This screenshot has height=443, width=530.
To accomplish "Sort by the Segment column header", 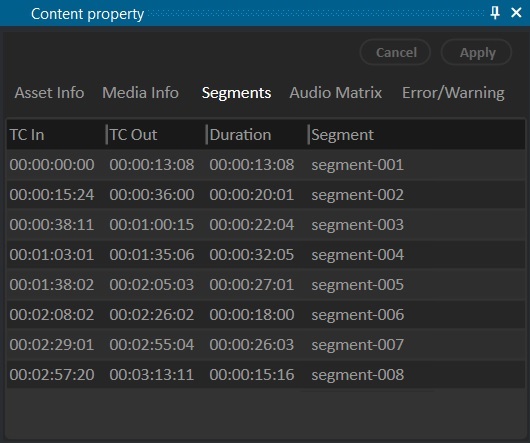I will click(x=342, y=135).
